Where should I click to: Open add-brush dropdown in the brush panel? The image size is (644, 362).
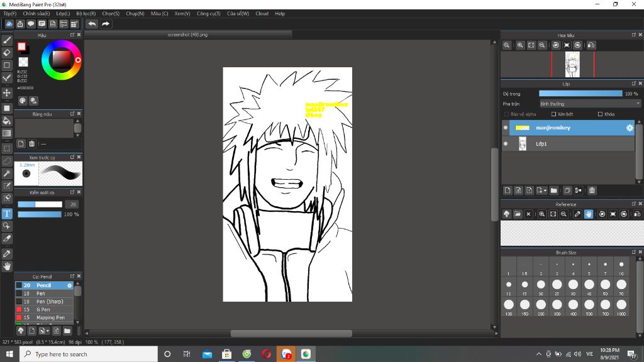(x=48, y=331)
